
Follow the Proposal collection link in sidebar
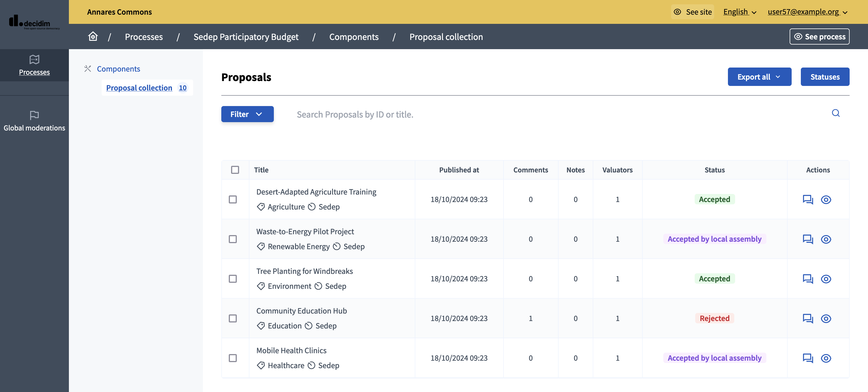139,88
